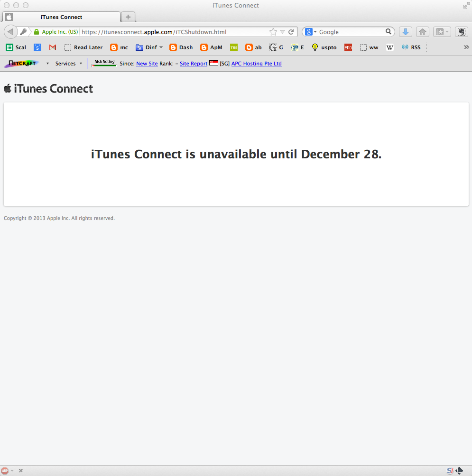
Task: Go back using the back arrow button
Action: [x=10, y=32]
